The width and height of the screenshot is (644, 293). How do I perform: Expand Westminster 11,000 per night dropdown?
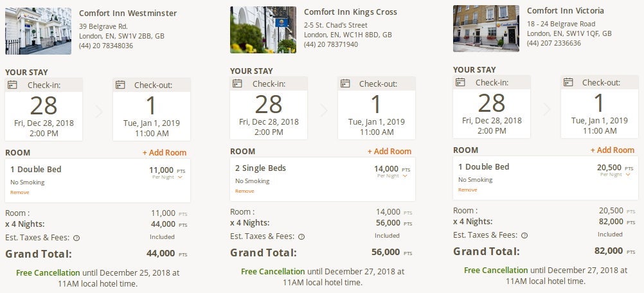point(180,177)
